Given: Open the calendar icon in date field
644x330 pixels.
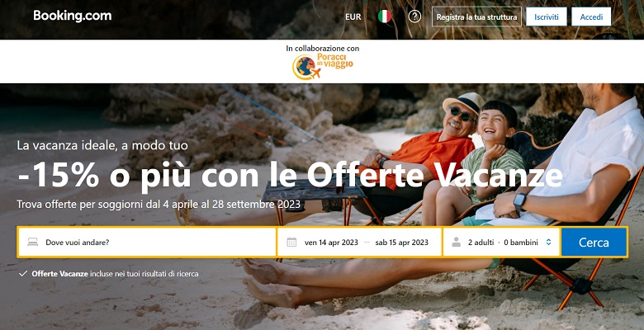Looking at the screenshot, I should pyautogui.click(x=291, y=243).
